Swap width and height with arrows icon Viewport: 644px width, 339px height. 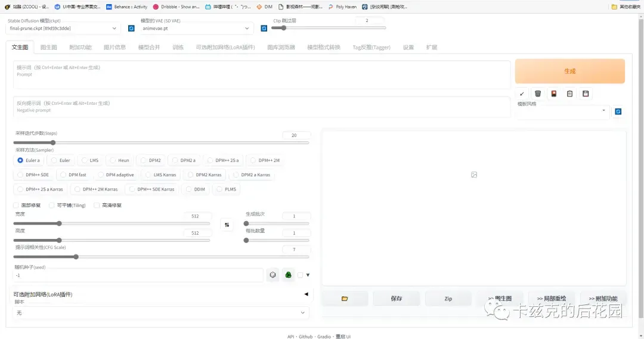pos(227,225)
